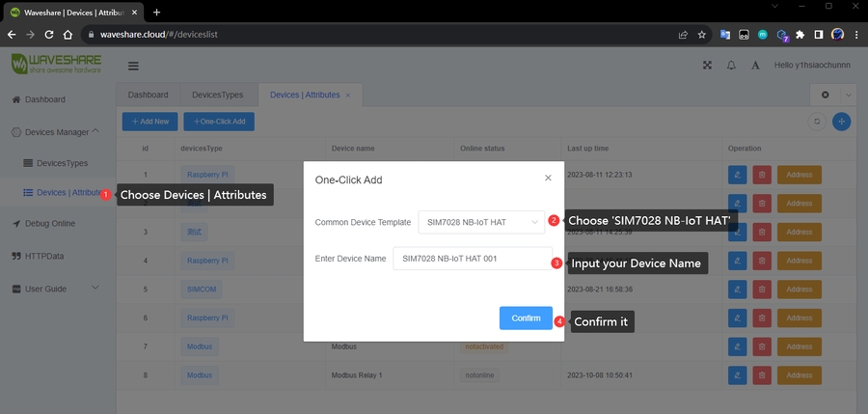This screenshot has height=414, width=868.
Task: Click the table refresh icon
Action: click(x=817, y=122)
